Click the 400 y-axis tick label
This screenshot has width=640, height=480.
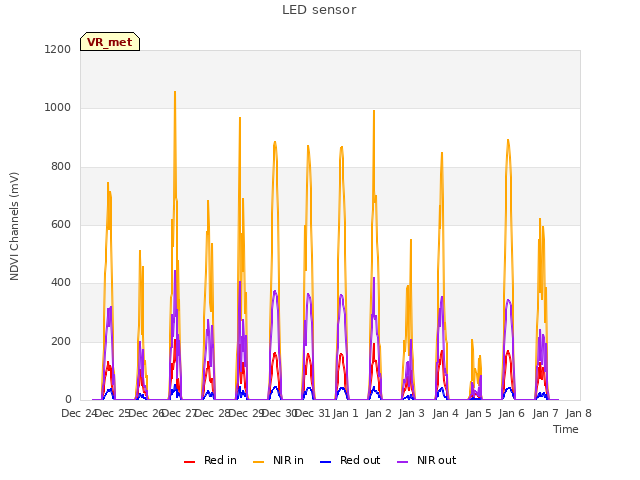pos(61,283)
